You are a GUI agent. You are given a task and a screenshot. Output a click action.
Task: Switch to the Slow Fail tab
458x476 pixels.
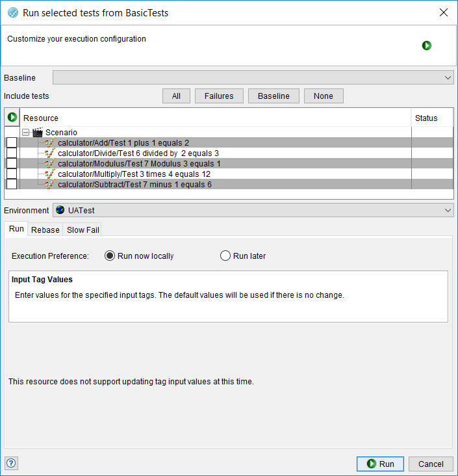click(83, 230)
